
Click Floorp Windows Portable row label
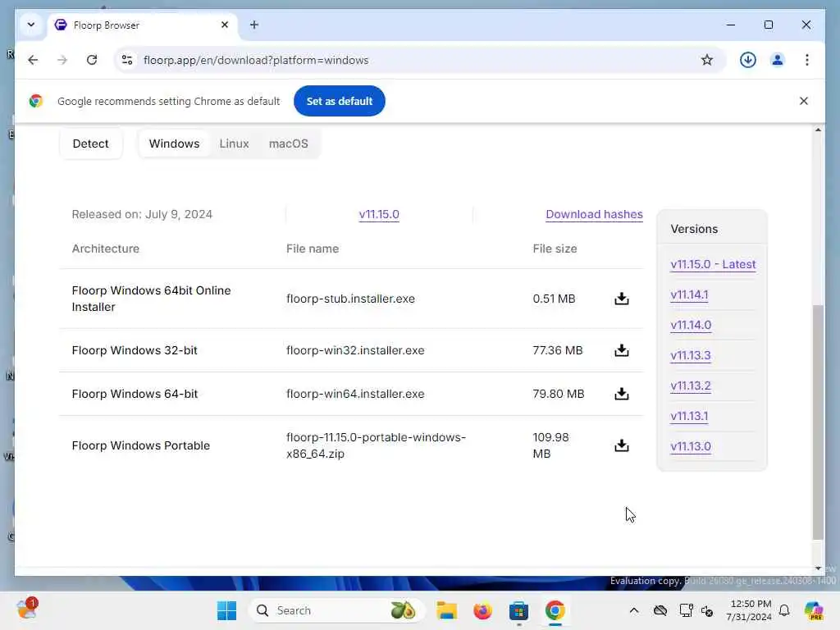[141, 445]
